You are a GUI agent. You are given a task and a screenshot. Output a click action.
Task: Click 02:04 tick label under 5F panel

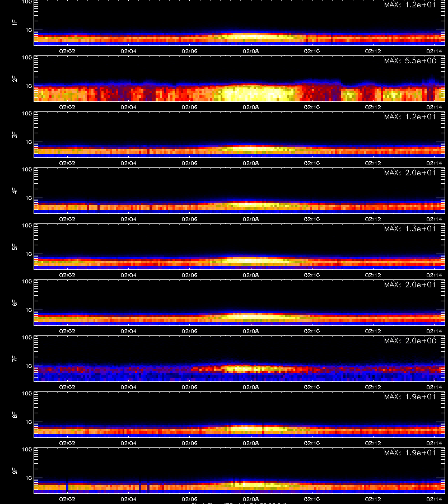pyautogui.click(x=128, y=276)
